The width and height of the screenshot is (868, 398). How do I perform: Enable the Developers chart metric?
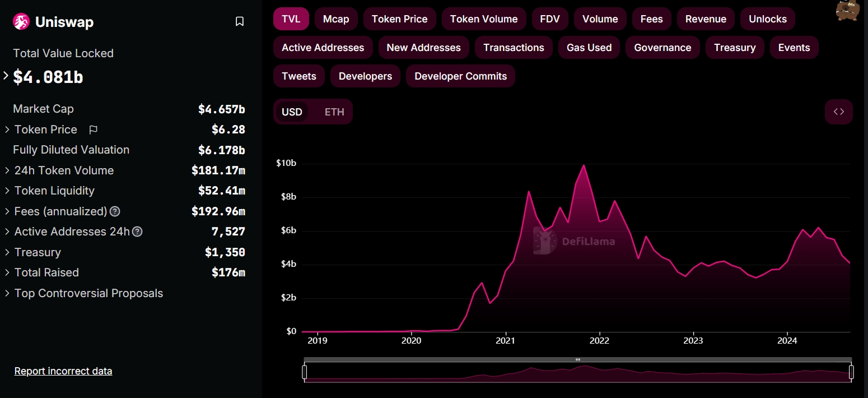pos(365,76)
